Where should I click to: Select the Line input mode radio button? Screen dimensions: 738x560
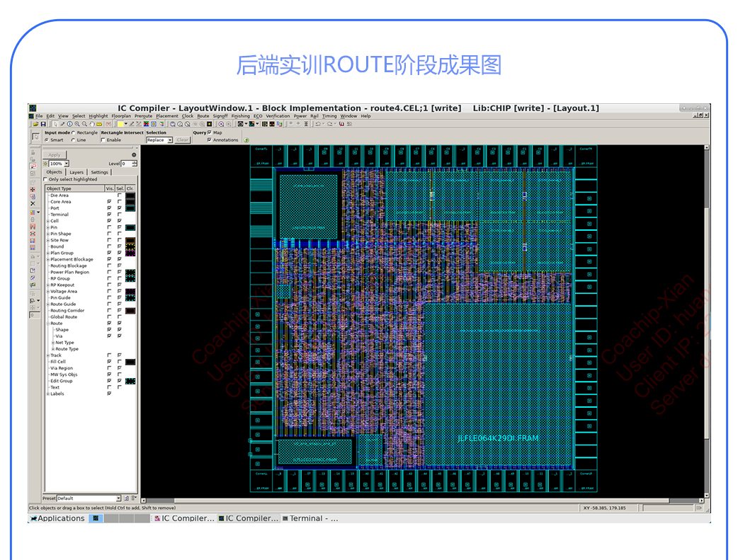74,139
